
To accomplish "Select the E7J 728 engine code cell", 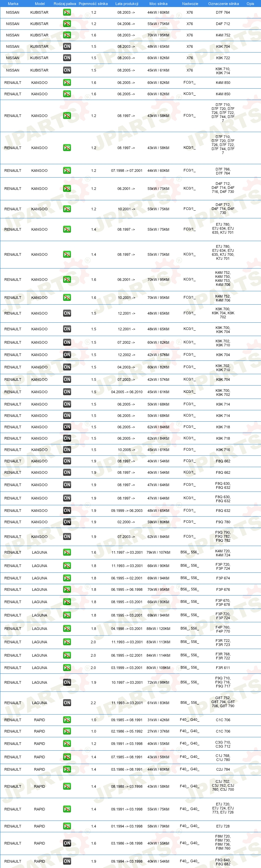I will coord(223,826).
